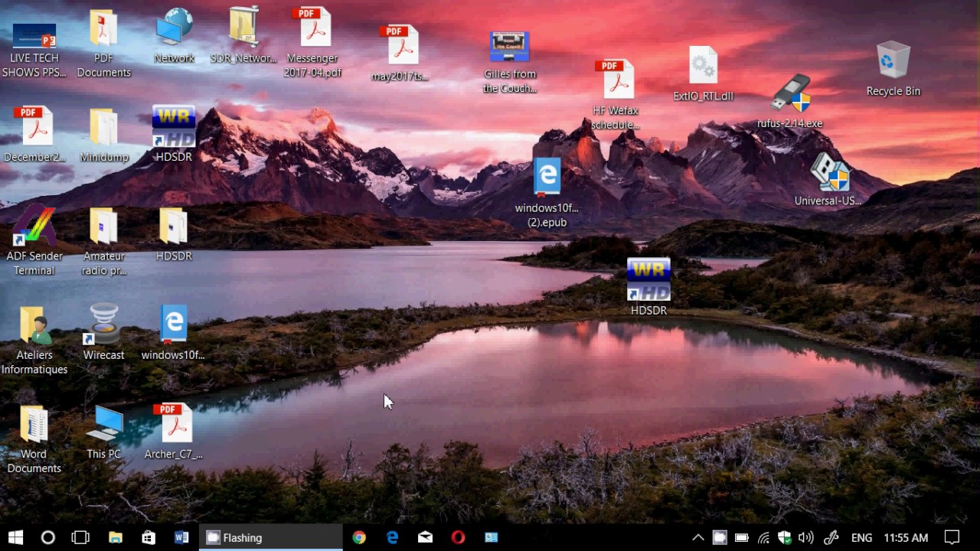Open the volume control

coord(806,537)
